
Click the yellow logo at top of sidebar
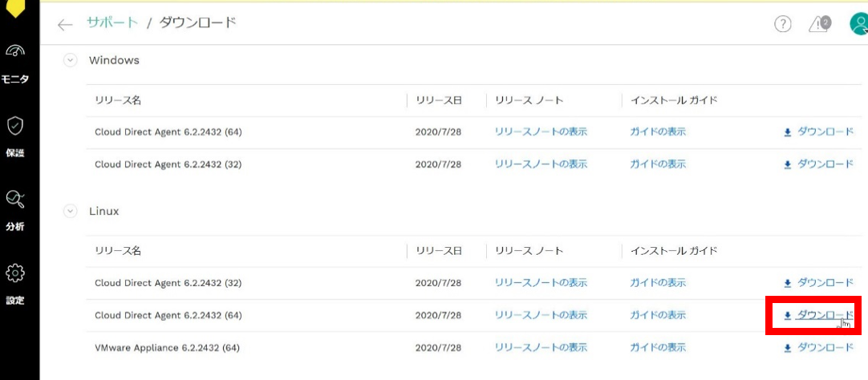(15, 8)
